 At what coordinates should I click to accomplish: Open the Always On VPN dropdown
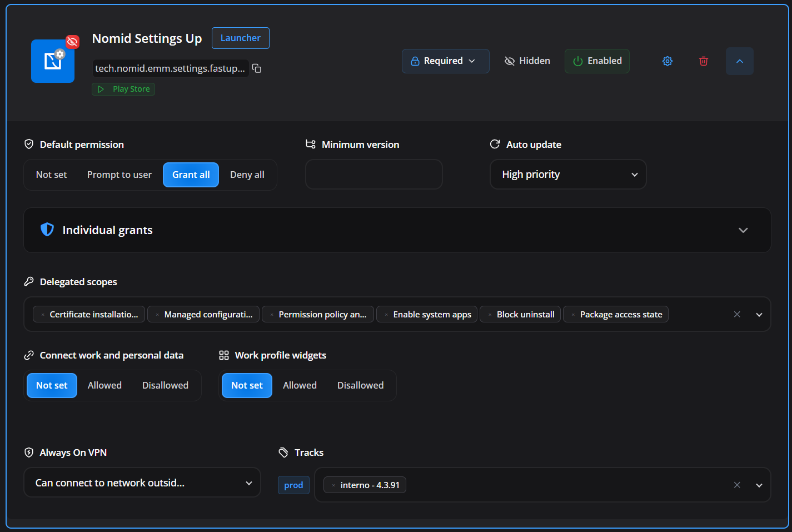tap(142, 483)
